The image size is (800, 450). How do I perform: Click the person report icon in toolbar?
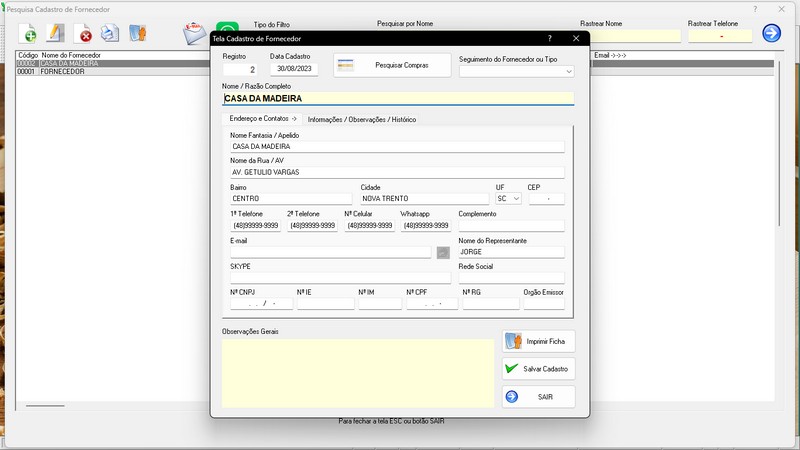point(137,34)
